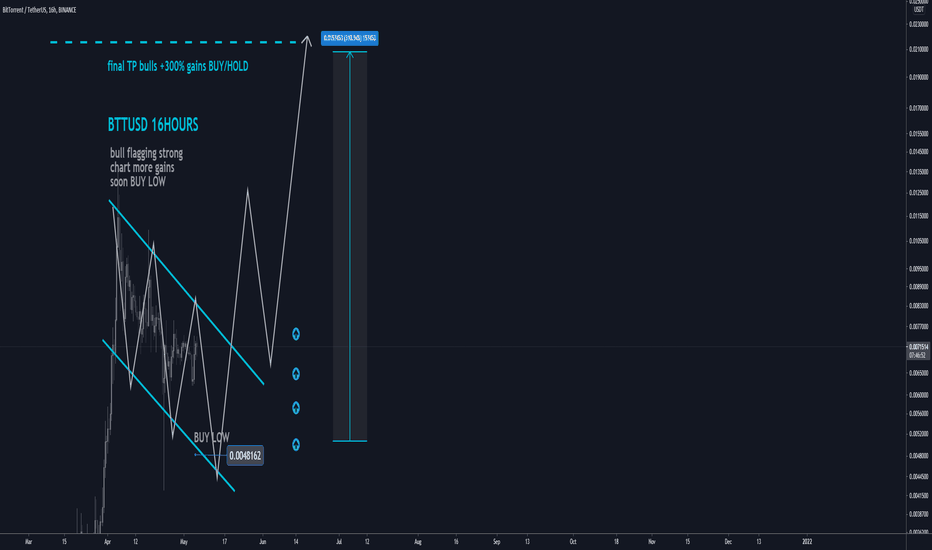Click the Jul date on time axis
The height and width of the screenshot is (550, 932).
(x=339, y=542)
